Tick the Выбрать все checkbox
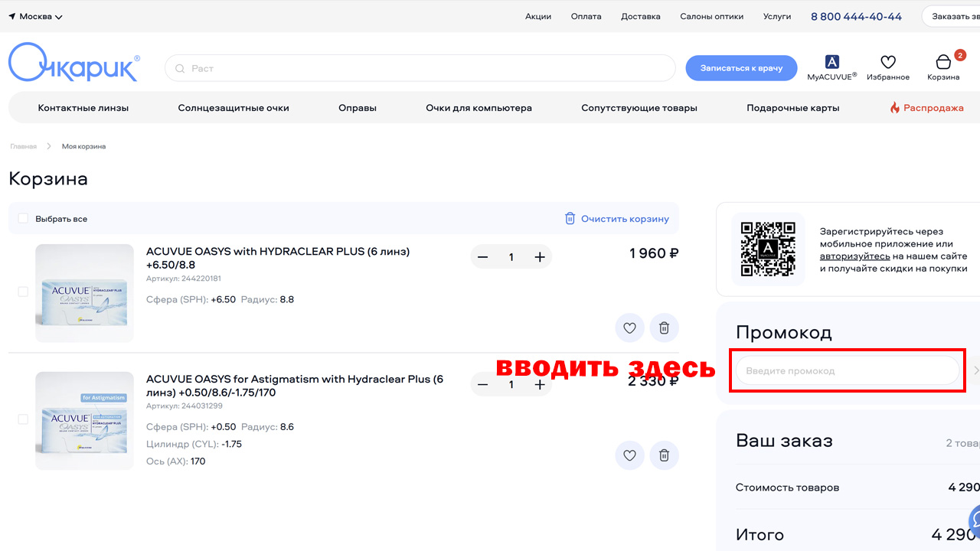 click(23, 219)
